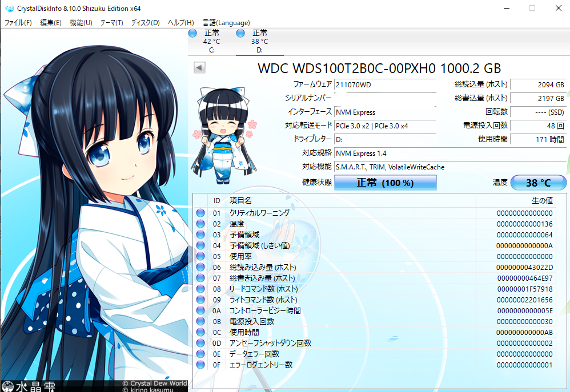The height and width of the screenshot is (392, 570).
Task: Click status orb for row 05 使用率
Action: [x=200, y=256]
